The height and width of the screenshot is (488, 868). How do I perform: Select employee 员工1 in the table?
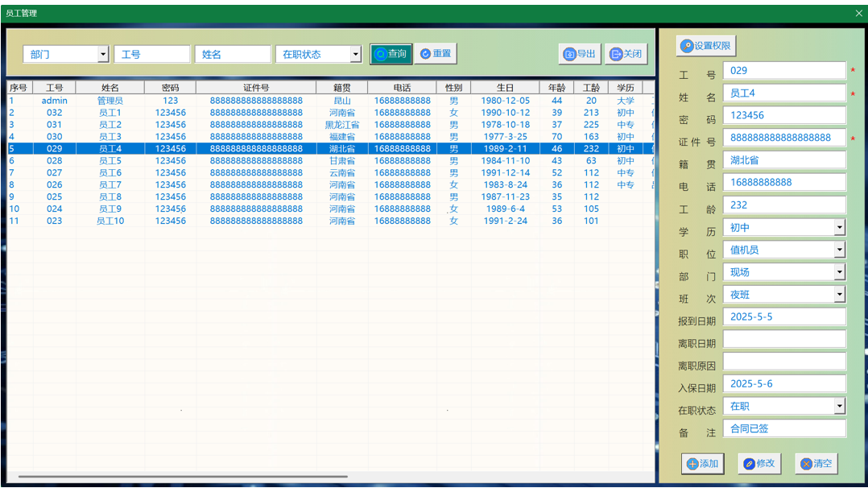click(330, 113)
